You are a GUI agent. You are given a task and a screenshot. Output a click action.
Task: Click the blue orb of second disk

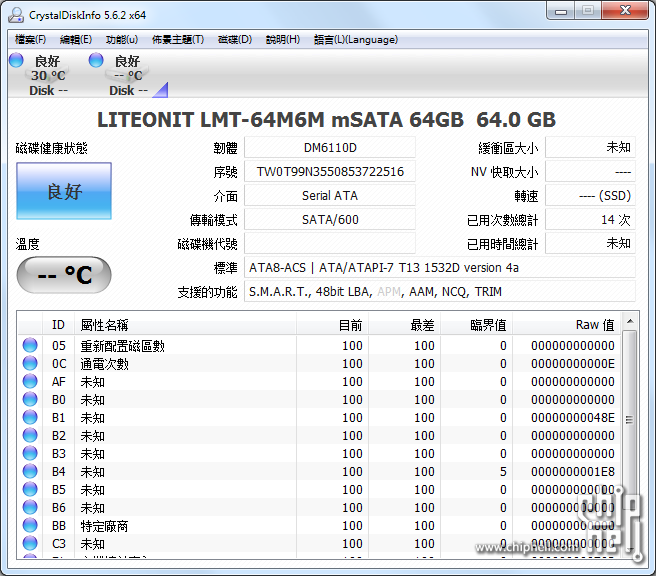point(96,60)
